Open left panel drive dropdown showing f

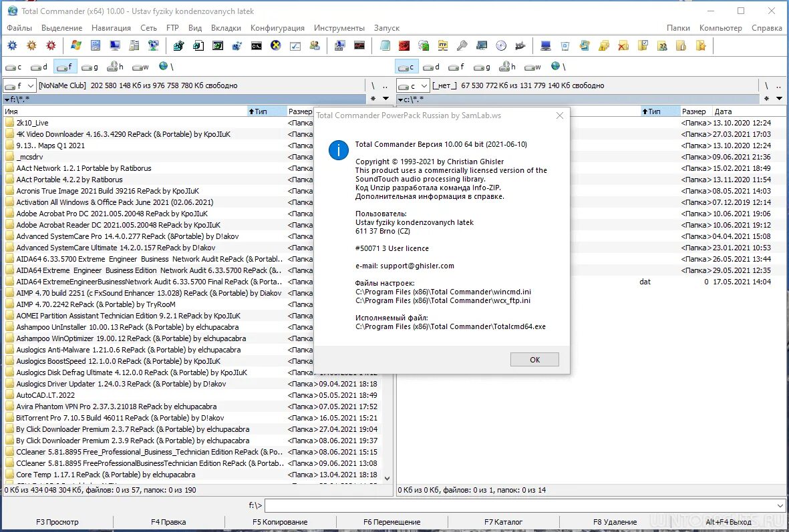coord(19,85)
